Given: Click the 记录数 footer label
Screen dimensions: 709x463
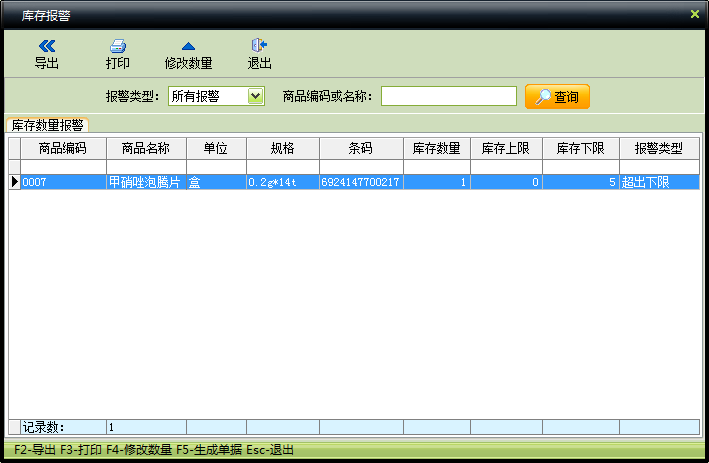Looking at the screenshot, I should point(43,427).
